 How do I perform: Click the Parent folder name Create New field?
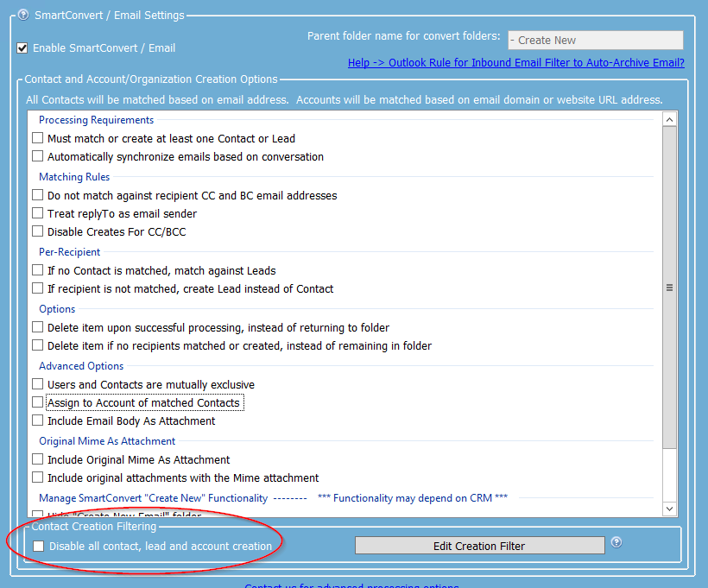(x=596, y=41)
